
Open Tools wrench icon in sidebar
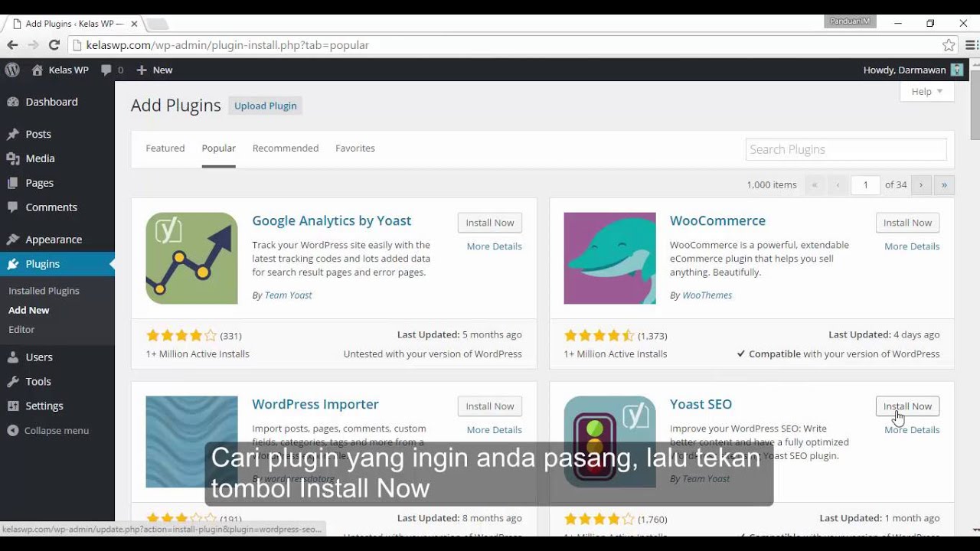pos(12,382)
